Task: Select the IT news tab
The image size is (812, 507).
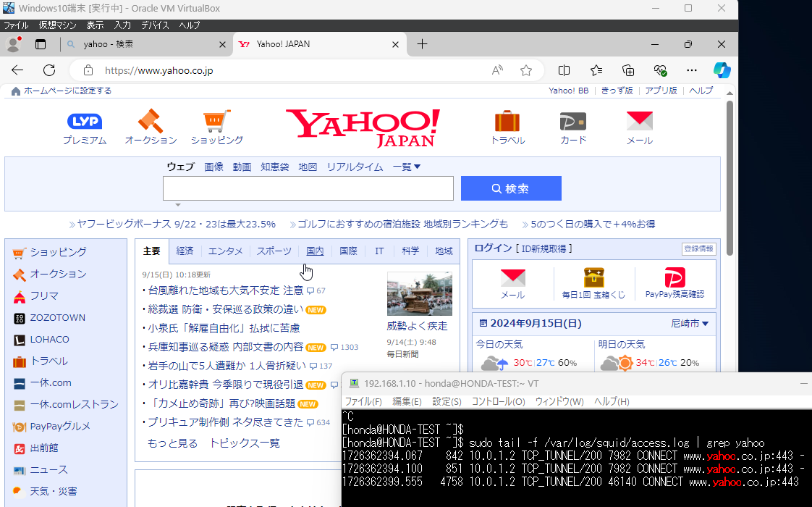Action: coord(380,251)
